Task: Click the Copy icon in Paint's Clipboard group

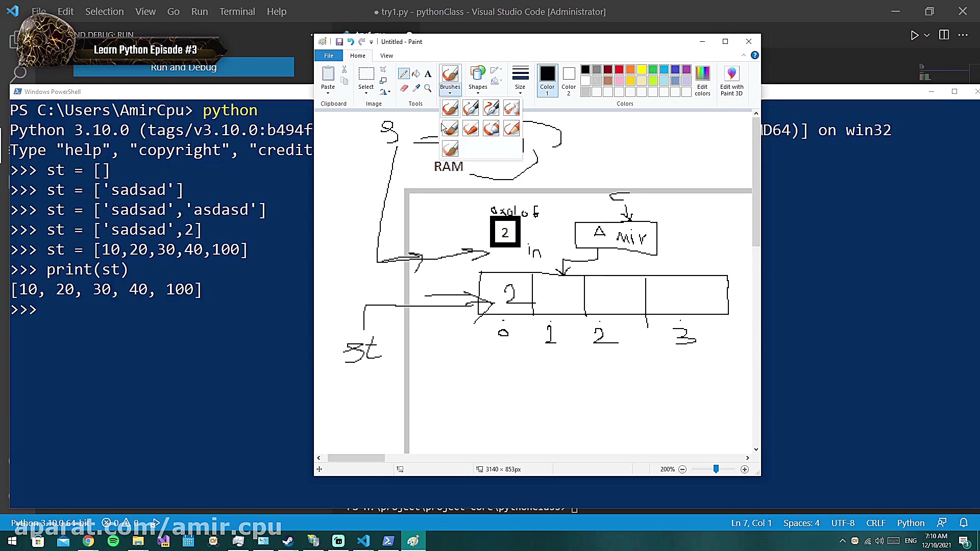Action: [344, 81]
